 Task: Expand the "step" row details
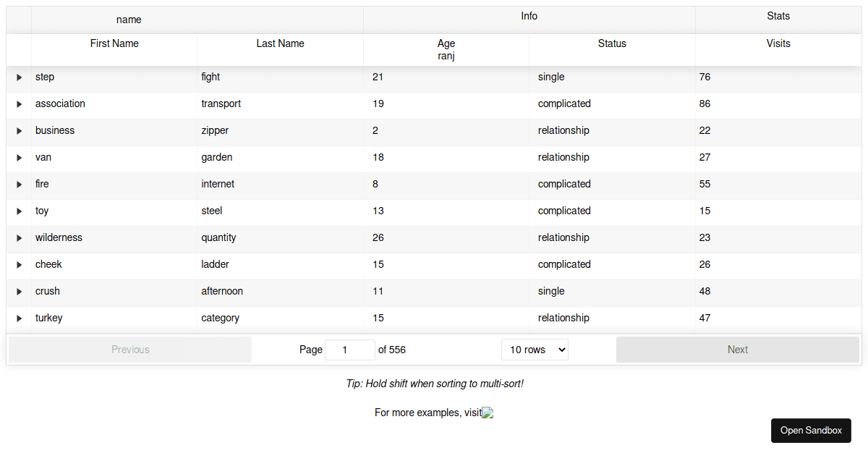click(19, 77)
